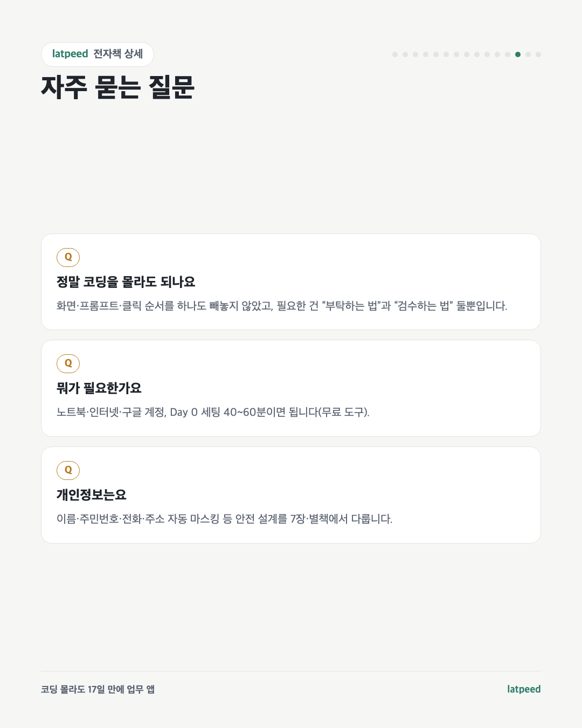Select the dot just before the green dot
The height and width of the screenshot is (728, 582).
(508, 54)
